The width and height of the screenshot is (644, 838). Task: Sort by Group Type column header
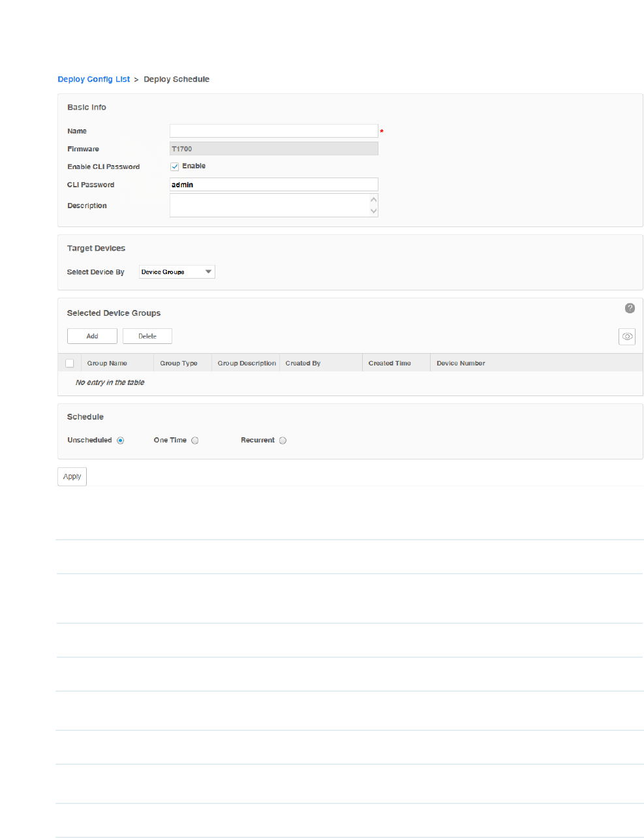point(179,364)
